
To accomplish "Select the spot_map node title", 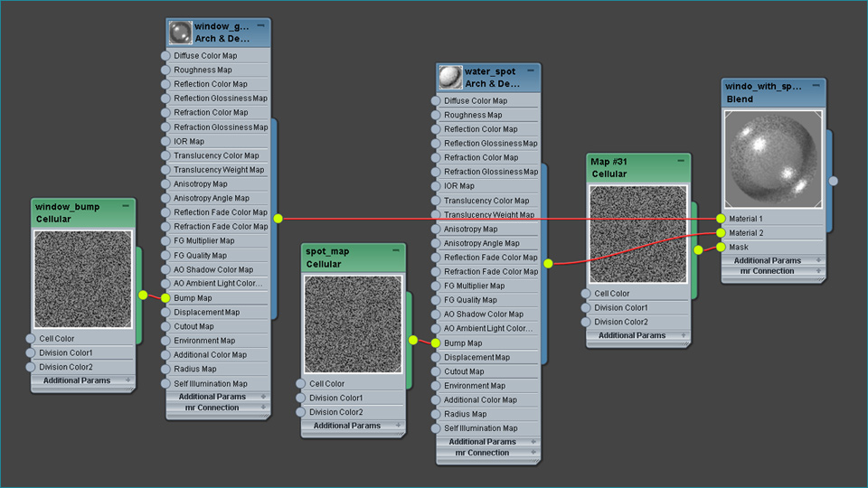I will tap(327, 252).
